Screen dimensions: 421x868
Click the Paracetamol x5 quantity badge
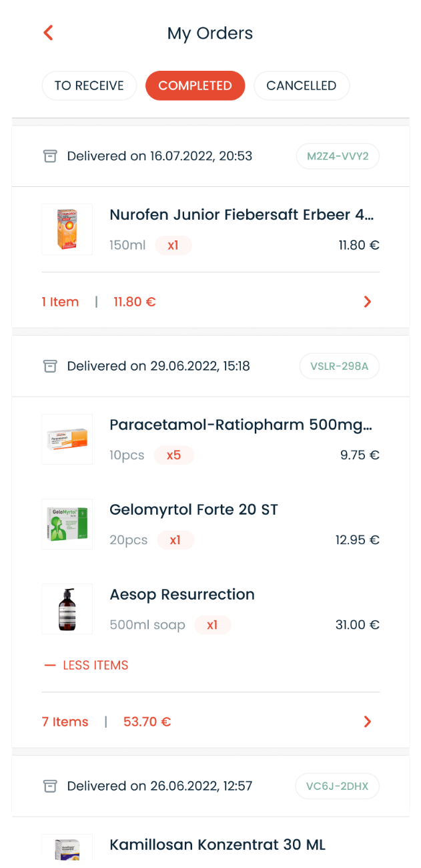173,455
